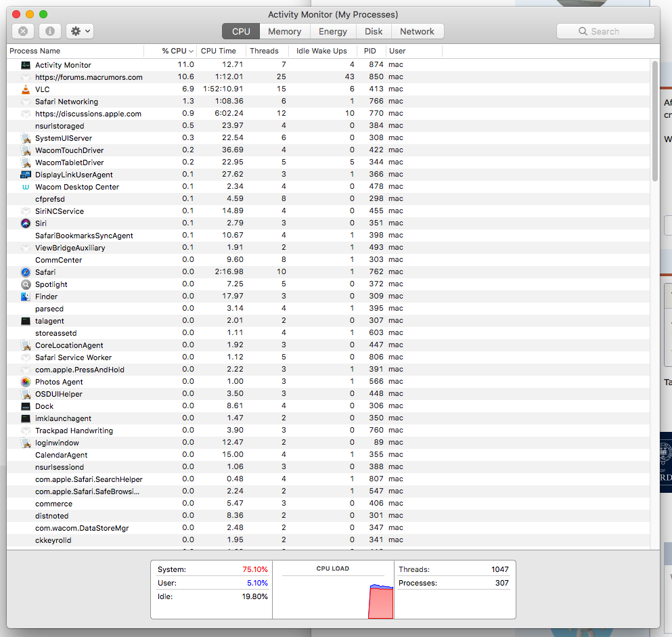The height and width of the screenshot is (637, 672).
Task: Open the Inspect process info button
Action: 49,31
